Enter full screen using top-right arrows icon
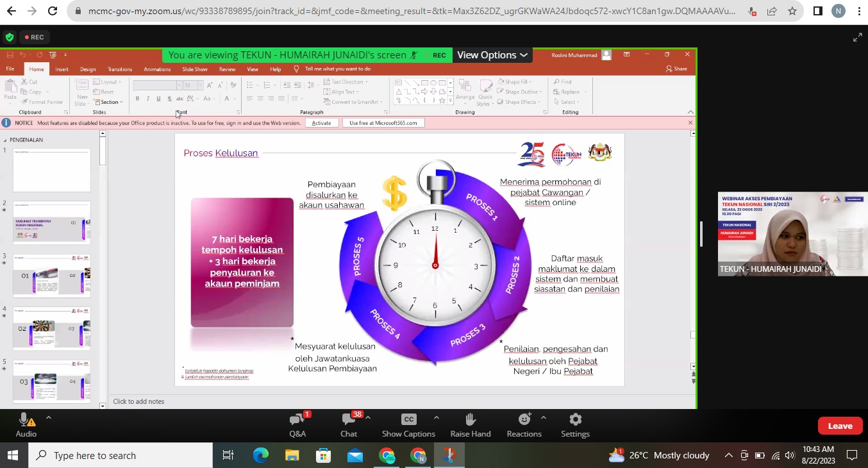The width and height of the screenshot is (868, 468). [x=858, y=37]
